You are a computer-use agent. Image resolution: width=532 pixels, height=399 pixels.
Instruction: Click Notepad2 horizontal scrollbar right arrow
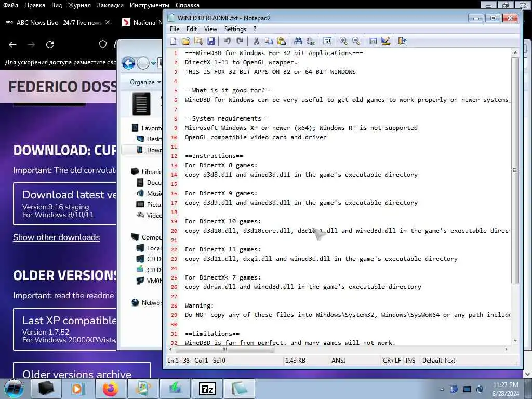coord(506,349)
